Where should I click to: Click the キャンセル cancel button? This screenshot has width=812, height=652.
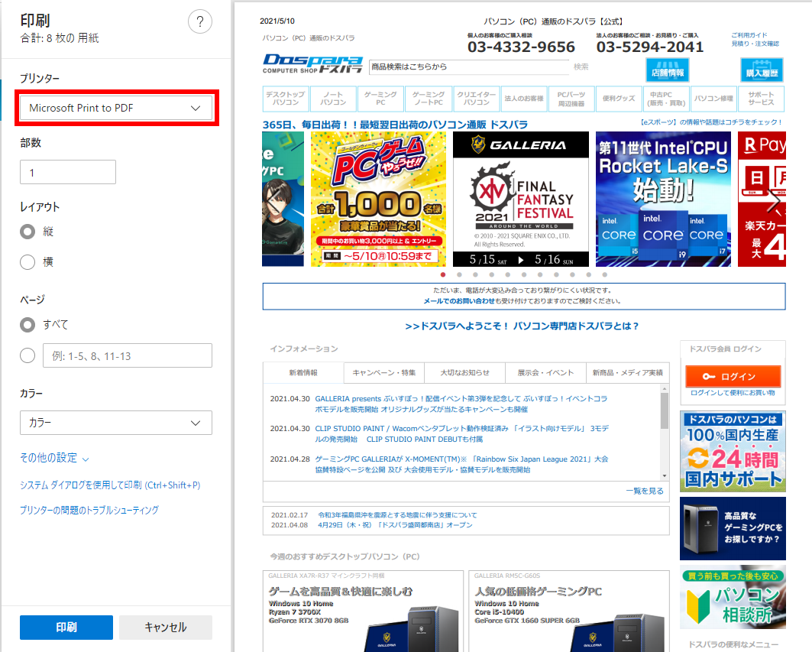[x=166, y=627]
